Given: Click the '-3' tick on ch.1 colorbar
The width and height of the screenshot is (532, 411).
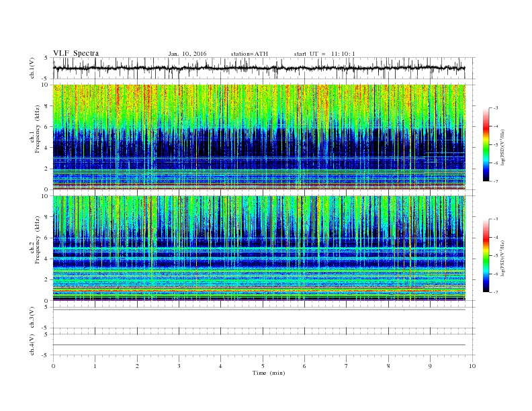Looking at the screenshot, I should (x=496, y=108).
